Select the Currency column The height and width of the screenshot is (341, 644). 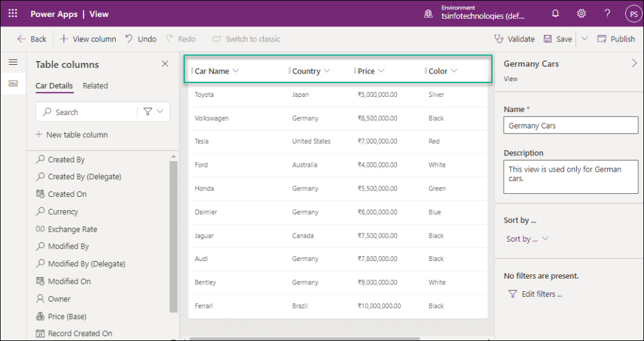pyautogui.click(x=57, y=212)
